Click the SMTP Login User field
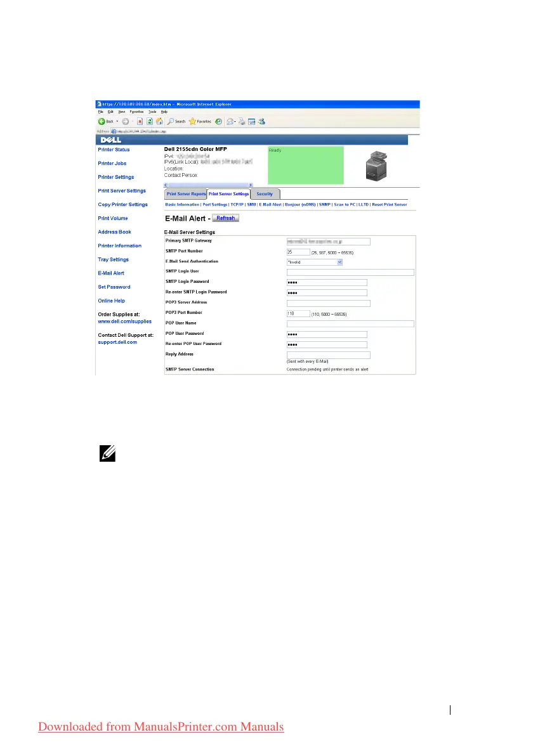Image resolution: width=533 pixels, height=756 pixels. (350, 273)
